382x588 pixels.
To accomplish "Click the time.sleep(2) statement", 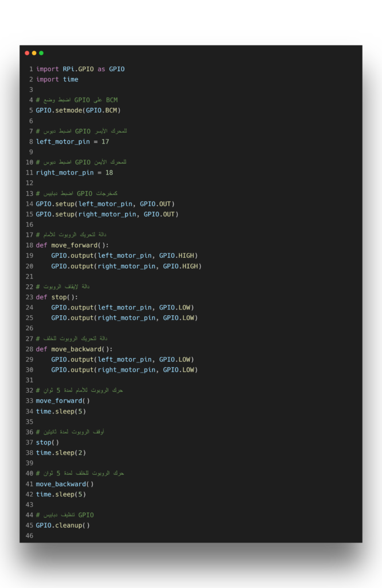I will [61, 452].
